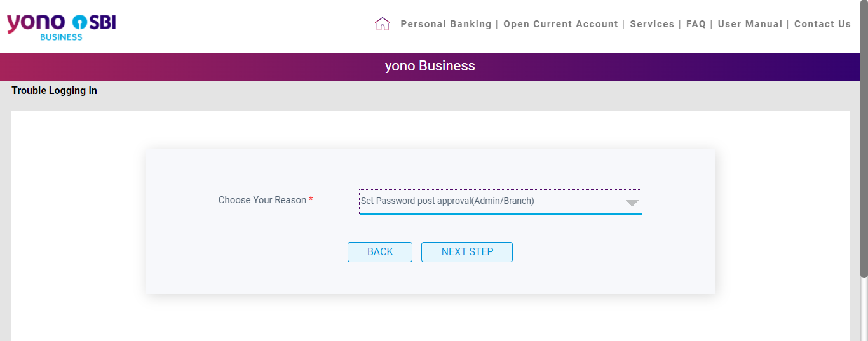This screenshot has height=341, width=868.
Task: Click the red required asterisk marker
Action: click(311, 200)
